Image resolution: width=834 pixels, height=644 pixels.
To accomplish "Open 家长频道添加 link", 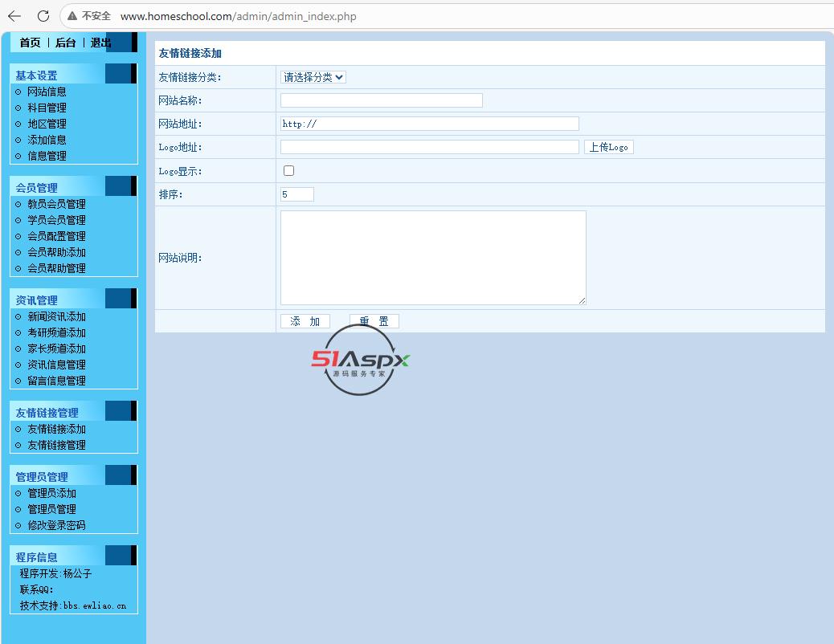I will 56,348.
